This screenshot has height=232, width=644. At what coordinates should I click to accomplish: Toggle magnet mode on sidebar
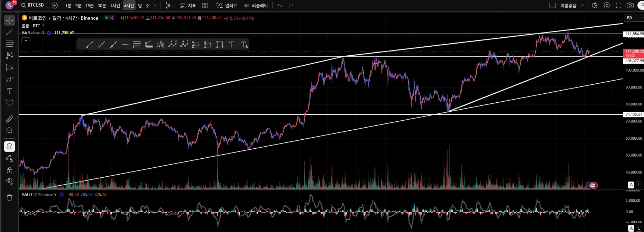(9, 147)
